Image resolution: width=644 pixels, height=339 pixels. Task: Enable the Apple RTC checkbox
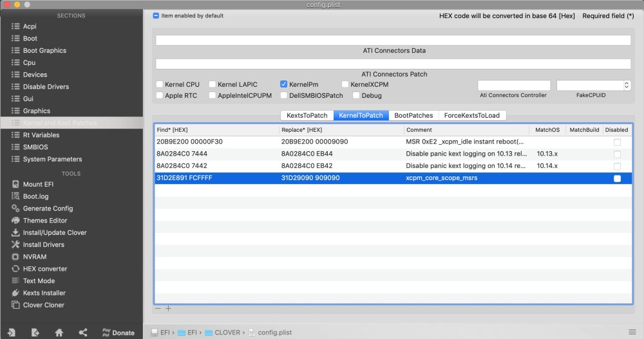[x=159, y=96]
